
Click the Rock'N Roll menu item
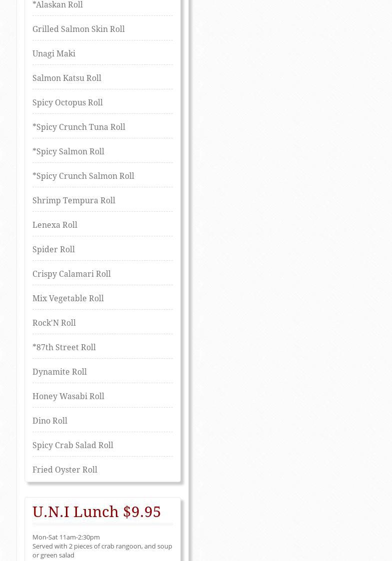coord(54,323)
